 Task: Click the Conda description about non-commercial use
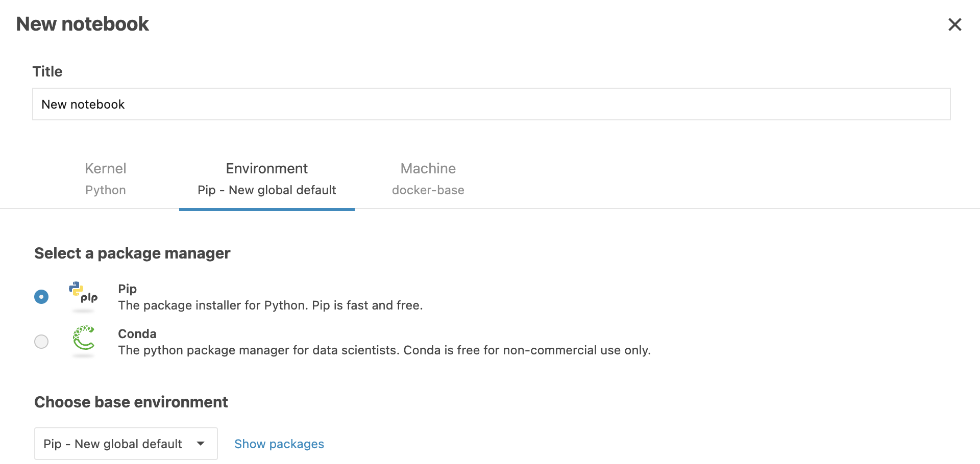click(384, 350)
